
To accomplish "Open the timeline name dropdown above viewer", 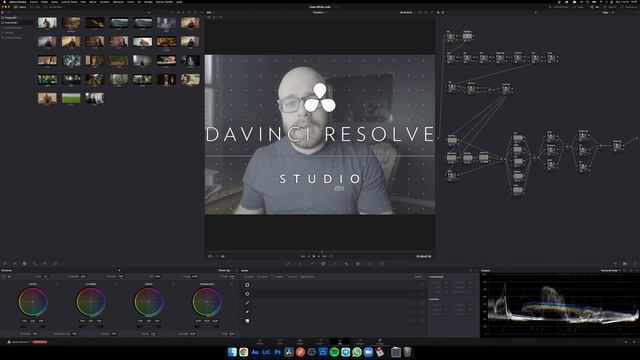I will pos(320,13).
